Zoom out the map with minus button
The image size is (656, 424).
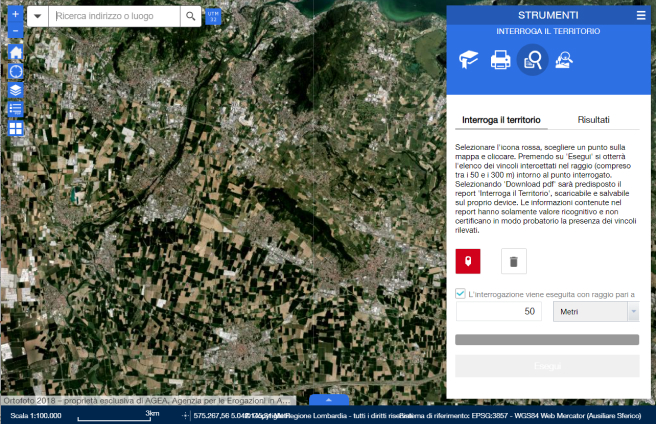(15, 31)
